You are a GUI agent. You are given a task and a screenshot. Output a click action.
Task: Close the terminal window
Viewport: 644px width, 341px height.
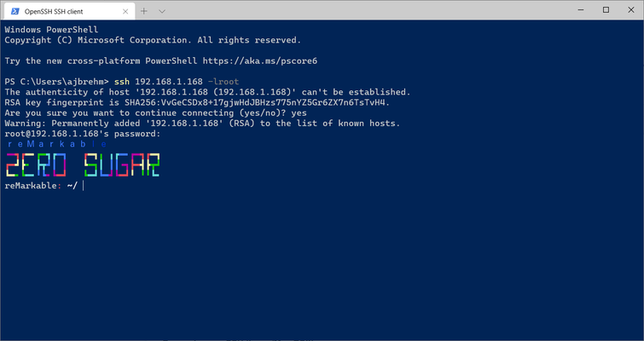(631, 10)
